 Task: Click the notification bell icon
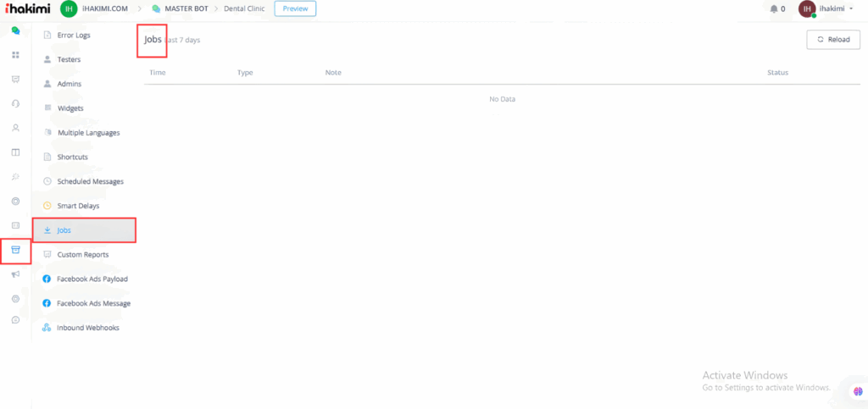[x=773, y=9]
